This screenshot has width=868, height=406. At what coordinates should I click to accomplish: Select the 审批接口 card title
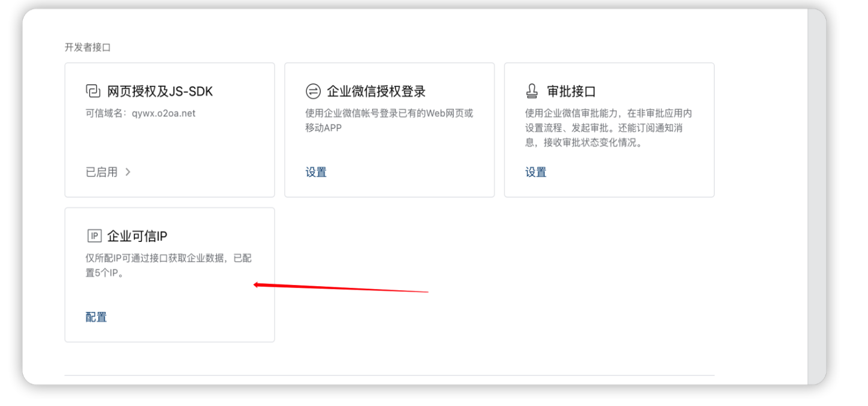(x=571, y=92)
